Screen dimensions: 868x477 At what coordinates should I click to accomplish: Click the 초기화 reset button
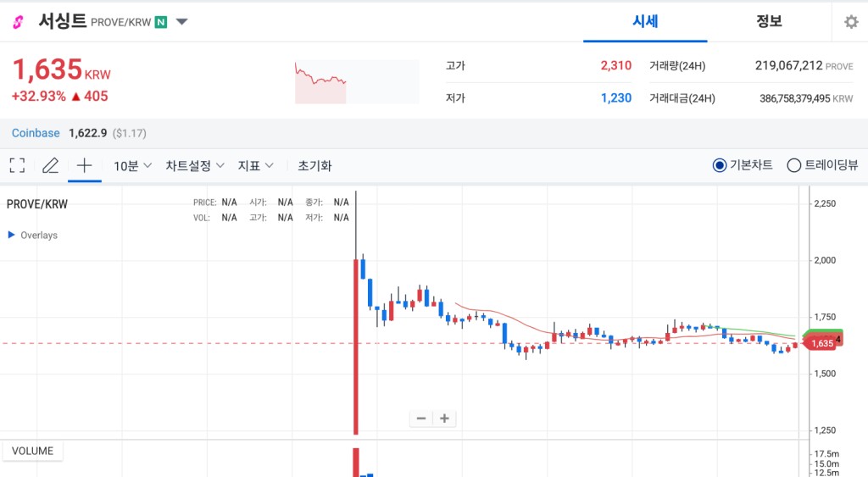tap(314, 165)
